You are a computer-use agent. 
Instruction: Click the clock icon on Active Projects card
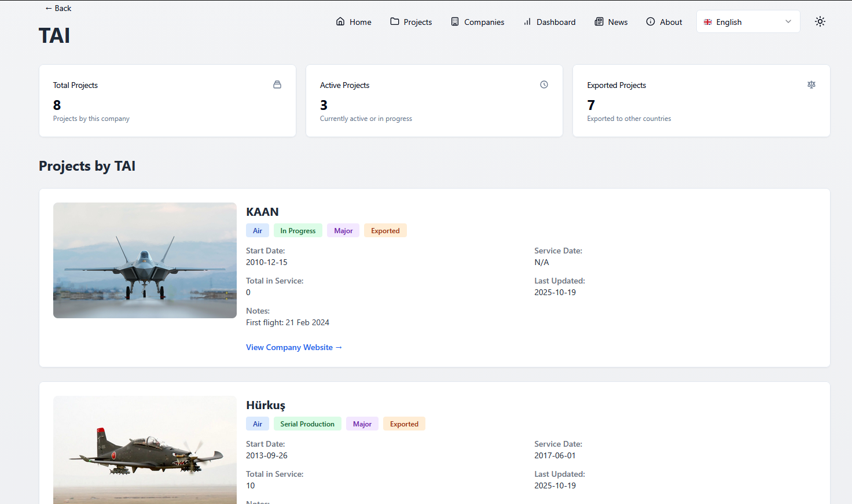pyautogui.click(x=544, y=84)
